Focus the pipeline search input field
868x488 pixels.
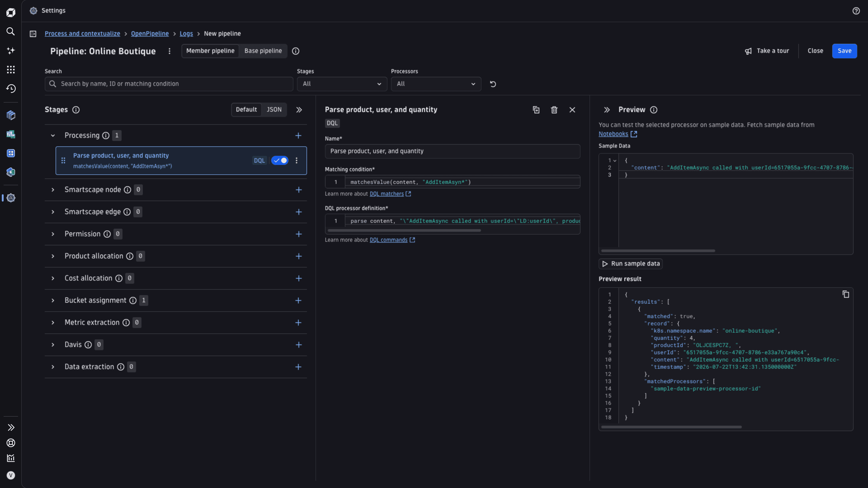(169, 84)
